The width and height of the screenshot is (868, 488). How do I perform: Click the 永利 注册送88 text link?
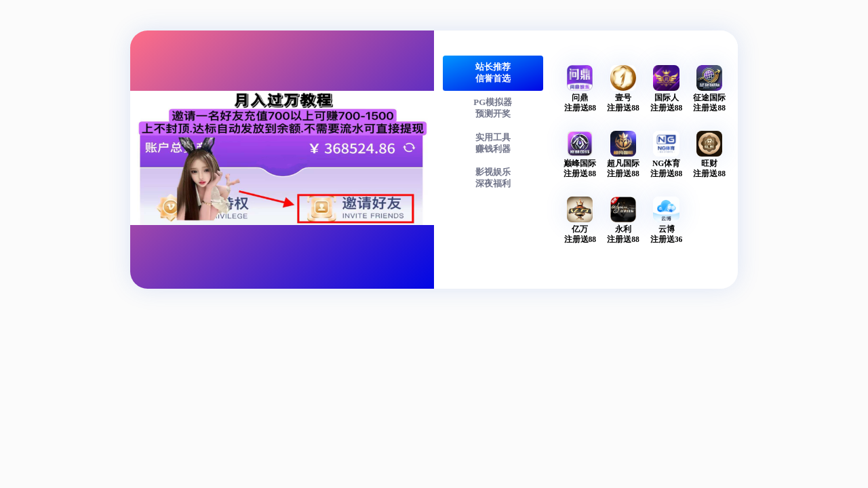point(623,235)
